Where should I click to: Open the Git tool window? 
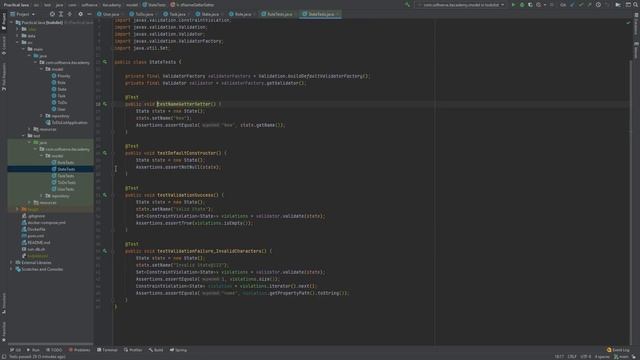coord(16,350)
